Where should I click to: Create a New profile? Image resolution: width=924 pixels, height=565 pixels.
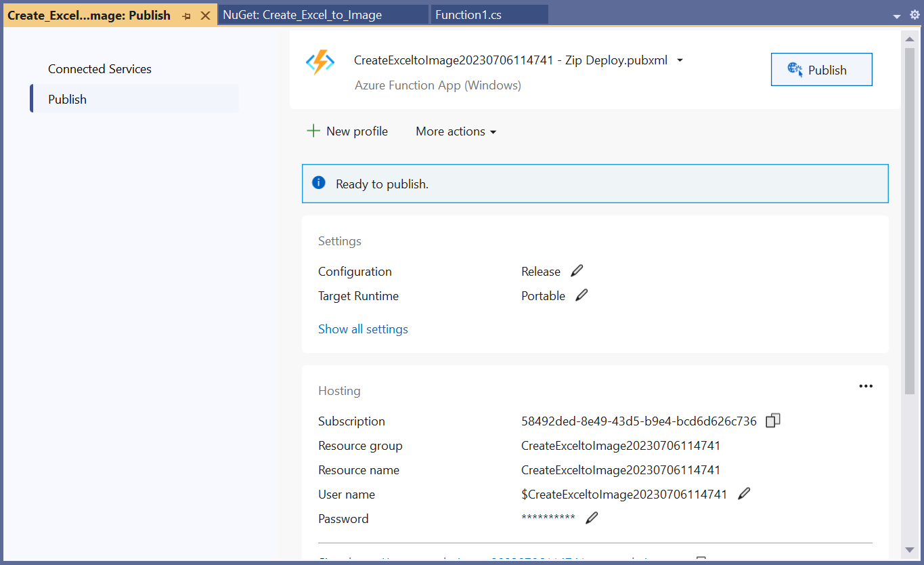[x=347, y=131]
